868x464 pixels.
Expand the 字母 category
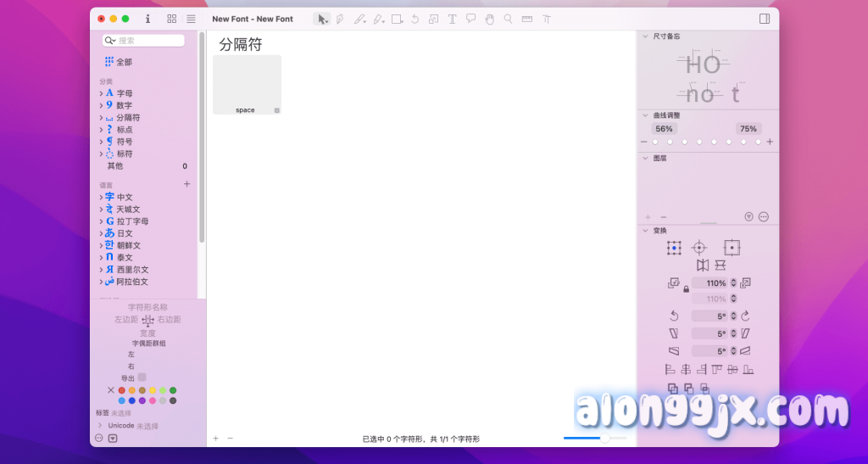[x=101, y=93]
